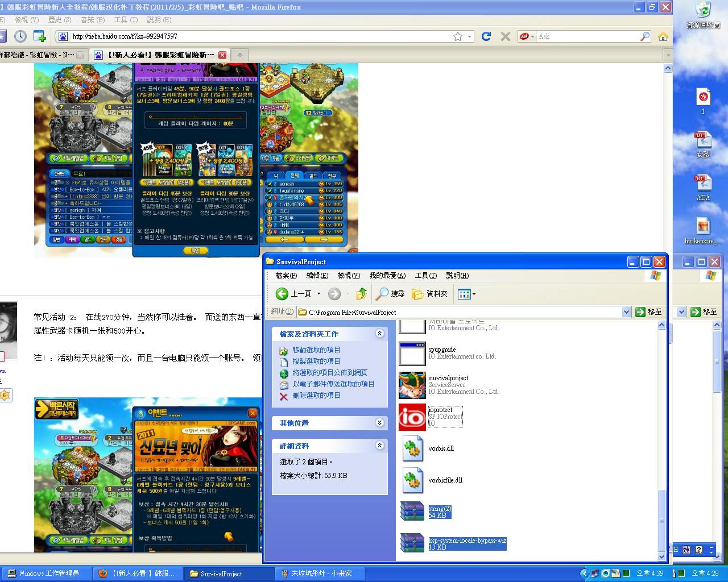Select the spupgrade application file
The height and width of the screenshot is (582, 728).
click(412, 354)
